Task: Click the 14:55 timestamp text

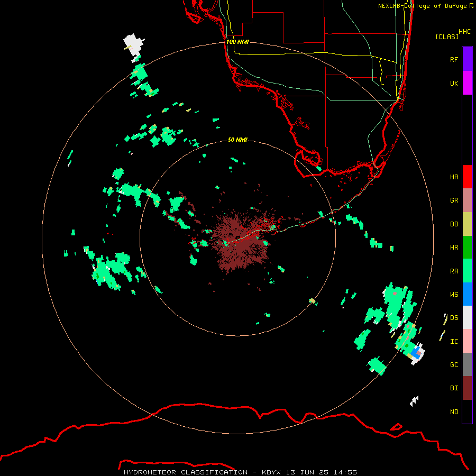Action: 345,472
